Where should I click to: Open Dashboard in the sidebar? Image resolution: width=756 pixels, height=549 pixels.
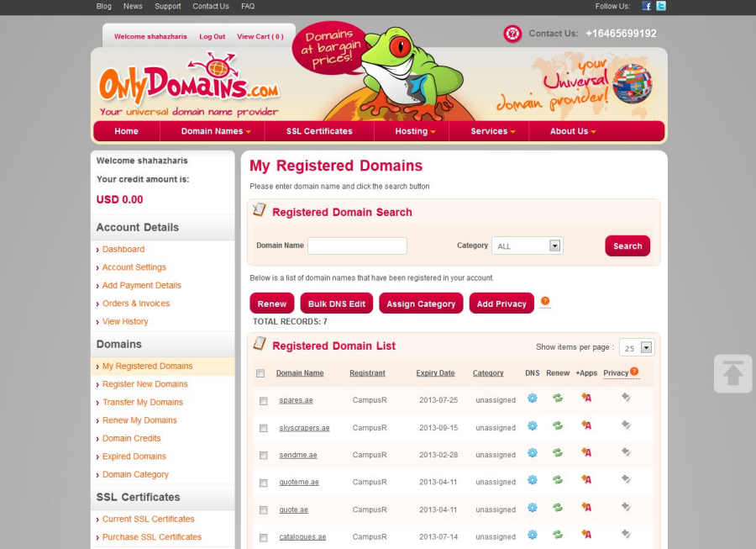pos(123,249)
